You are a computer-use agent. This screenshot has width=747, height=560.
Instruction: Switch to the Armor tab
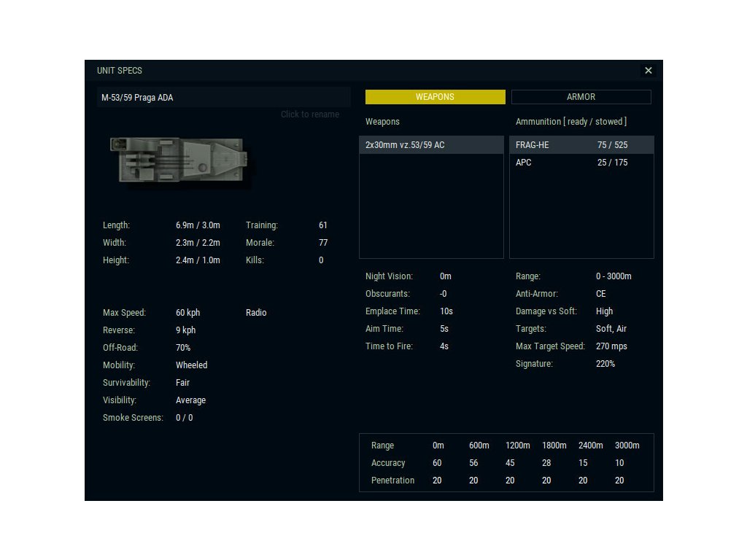581,97
